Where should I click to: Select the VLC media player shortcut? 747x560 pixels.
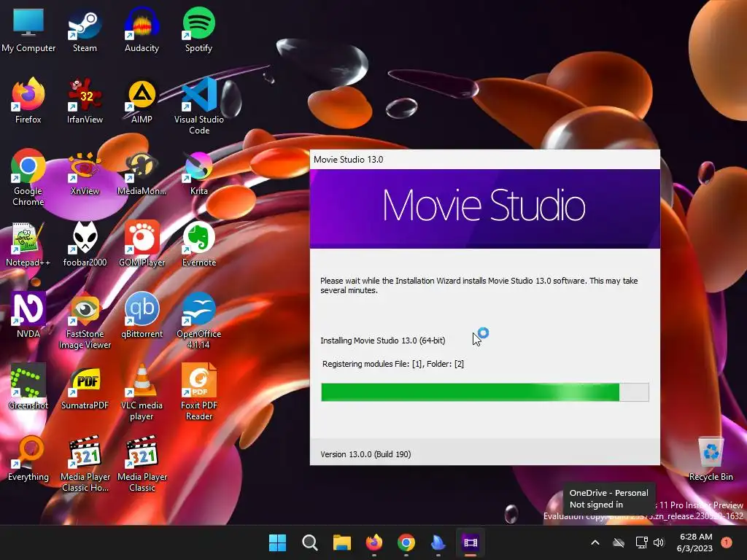[142, 392]
